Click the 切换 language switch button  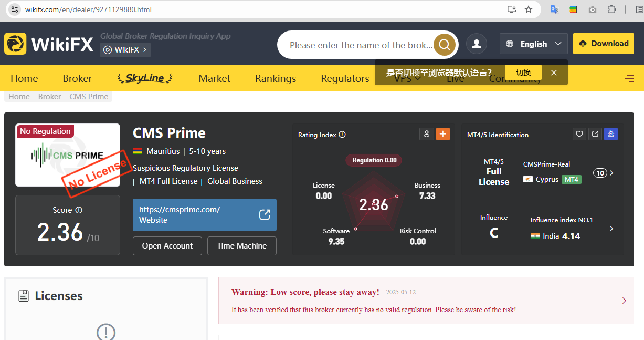tap(523, 73)
